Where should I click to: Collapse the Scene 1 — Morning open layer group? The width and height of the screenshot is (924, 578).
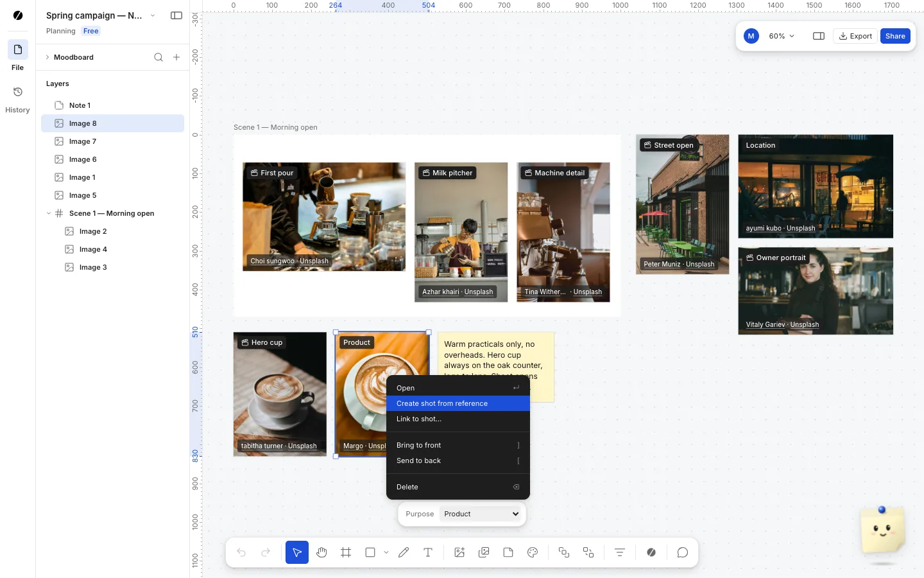tap(49, 213)
